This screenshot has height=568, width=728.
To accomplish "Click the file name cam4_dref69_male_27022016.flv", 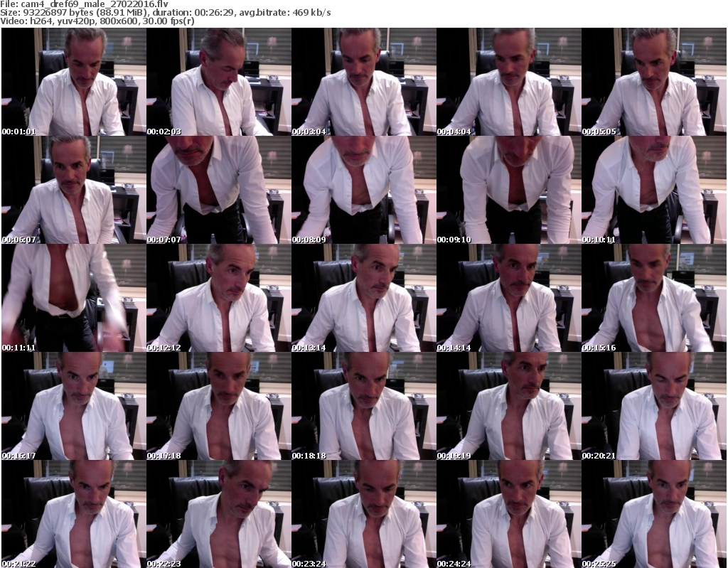I will click(95, 4).
